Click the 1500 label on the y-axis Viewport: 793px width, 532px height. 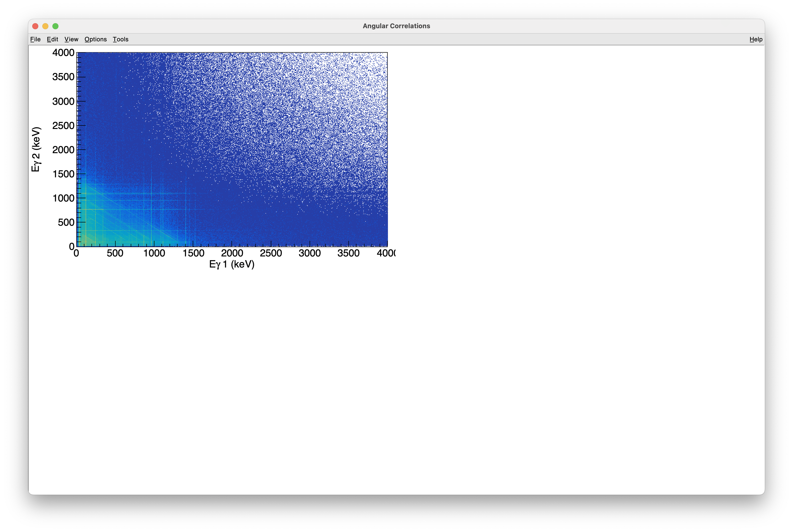click(x=63, y=174)
